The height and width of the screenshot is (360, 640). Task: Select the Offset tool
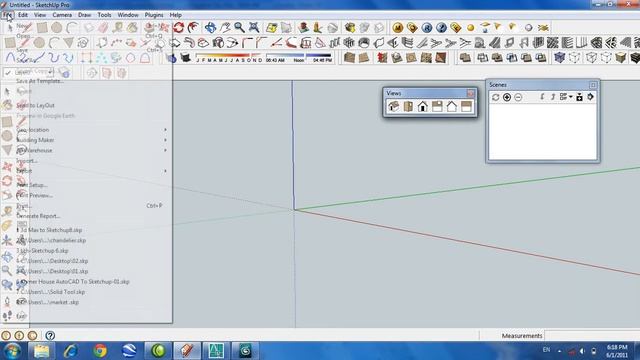tap(193, 27)
